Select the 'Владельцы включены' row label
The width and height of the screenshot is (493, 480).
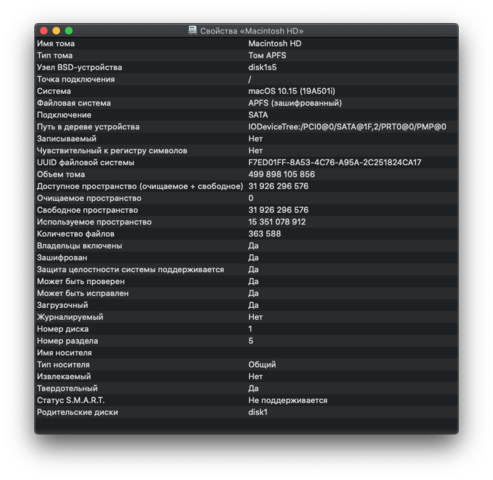[79, 246]
